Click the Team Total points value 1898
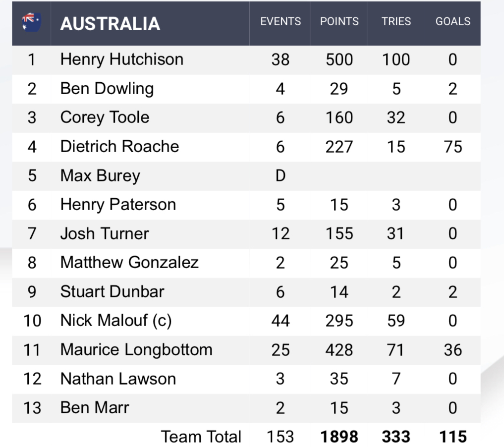 point(339,437)
